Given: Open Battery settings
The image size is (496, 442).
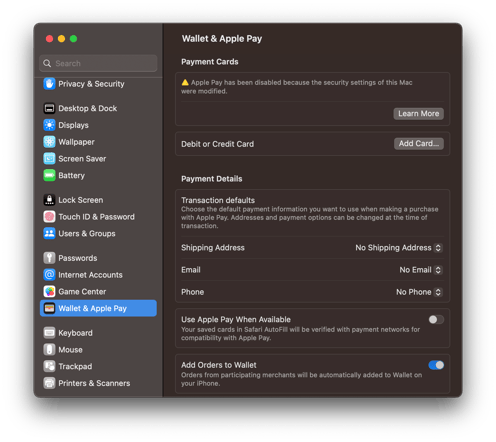Looking at the screenshot, I should (x=98, y=175).
